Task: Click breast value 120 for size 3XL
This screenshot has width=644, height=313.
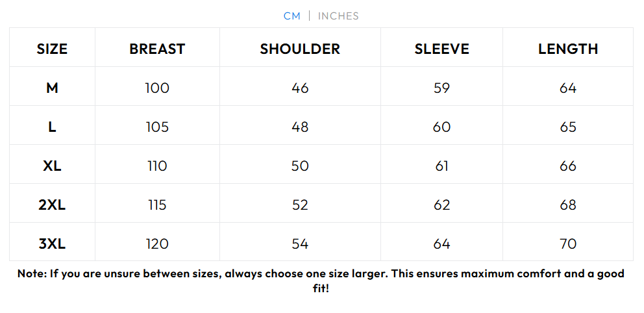Action: (x=157, y=244)
